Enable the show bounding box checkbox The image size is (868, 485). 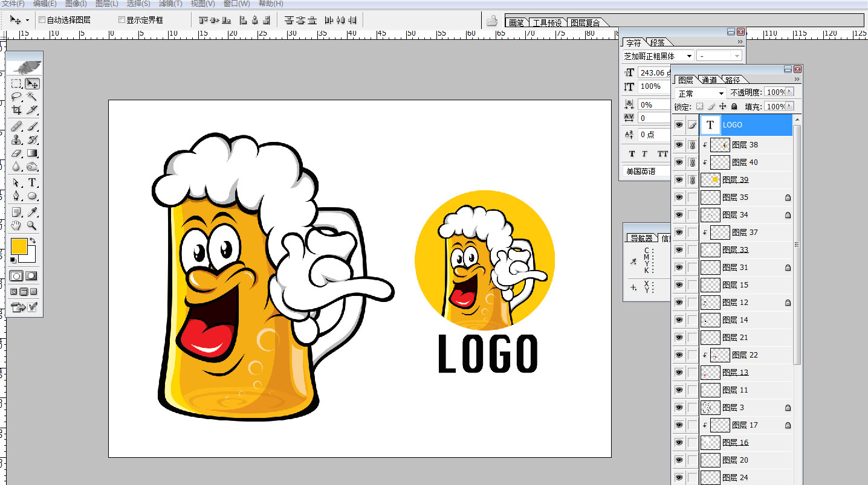coord(121,20)
